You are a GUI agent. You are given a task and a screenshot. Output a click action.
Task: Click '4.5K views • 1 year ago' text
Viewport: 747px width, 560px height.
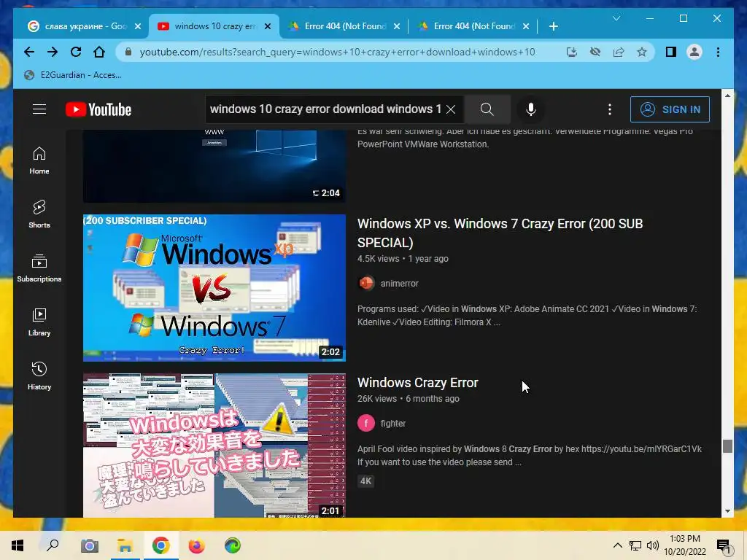pyautogui.click(x=403, y=259)
